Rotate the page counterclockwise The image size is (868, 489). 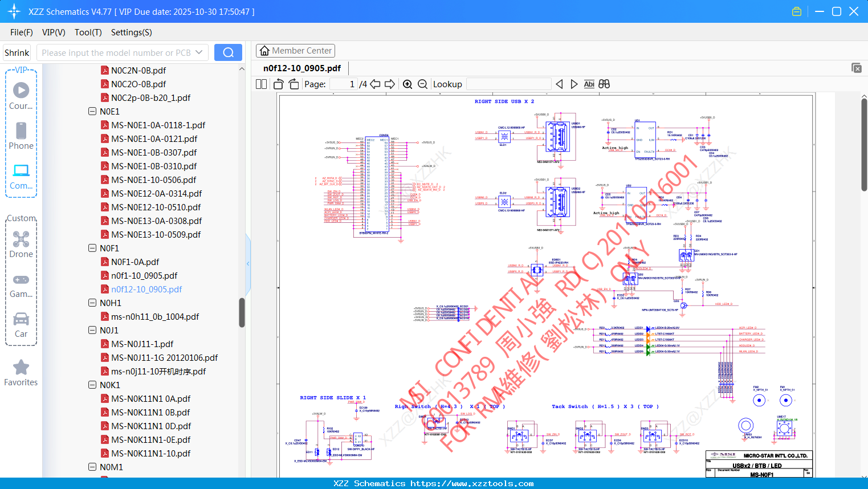[x=279, y=84]
